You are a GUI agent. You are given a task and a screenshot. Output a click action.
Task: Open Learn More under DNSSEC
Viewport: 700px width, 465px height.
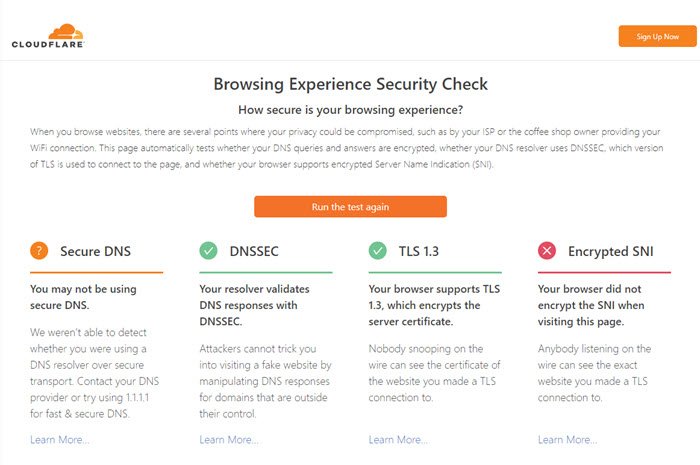229,440
